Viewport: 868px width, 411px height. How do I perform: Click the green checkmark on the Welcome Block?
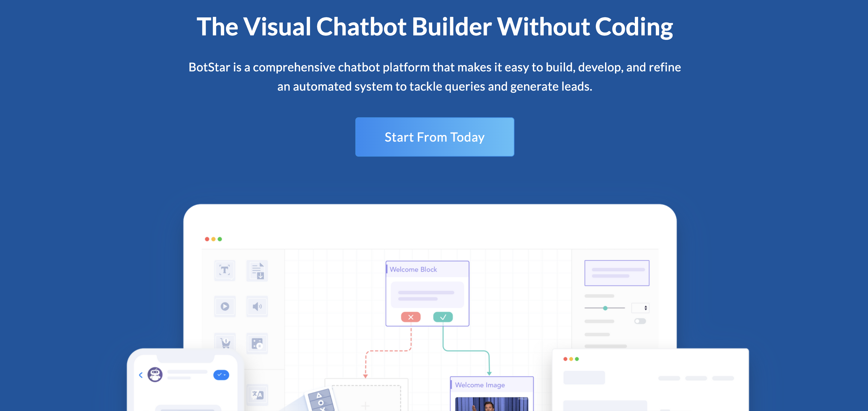click(x=443, y=317)
